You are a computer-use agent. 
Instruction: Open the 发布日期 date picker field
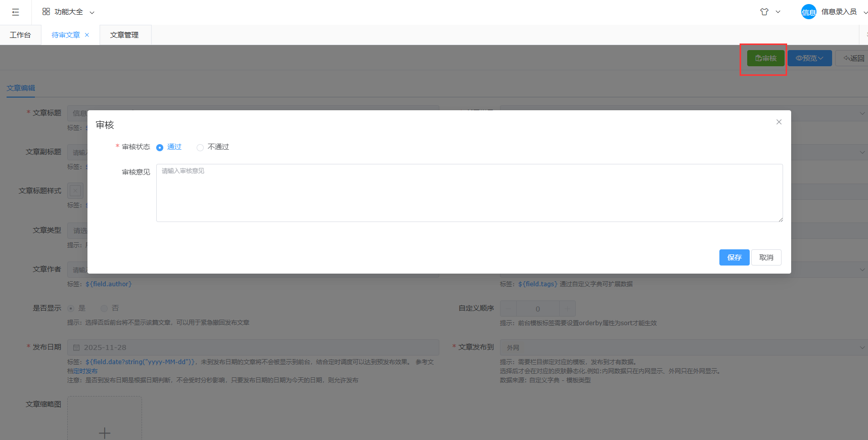[253, 347]
